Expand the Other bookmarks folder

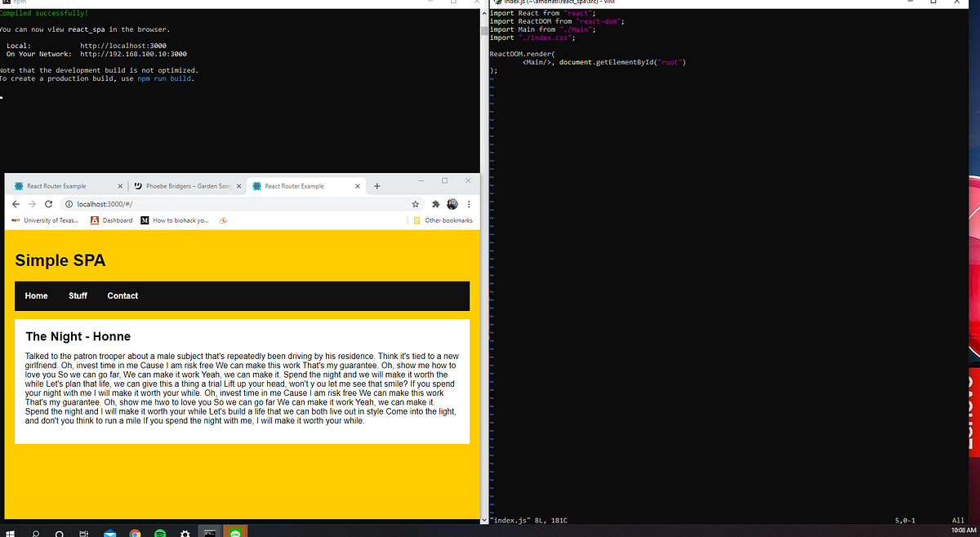coord(443,220)
